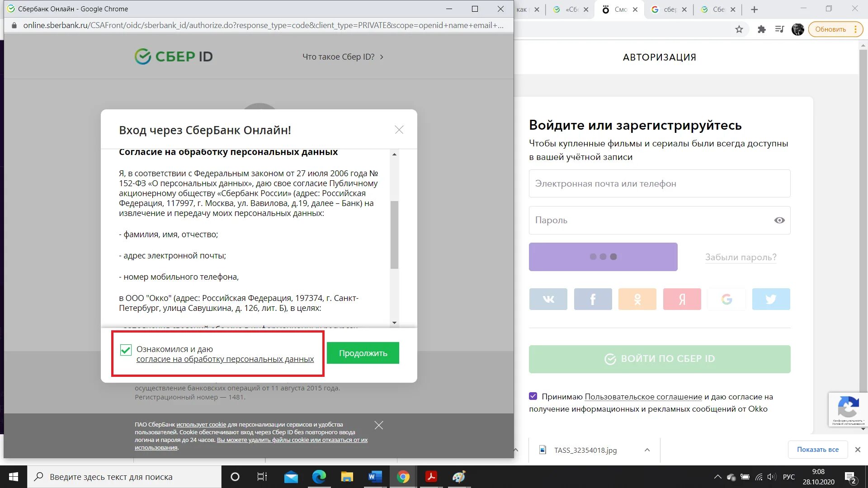This screenshot has width=868, height=488.
Task: Click the purple loading login button
Action: tap(603, 257)
